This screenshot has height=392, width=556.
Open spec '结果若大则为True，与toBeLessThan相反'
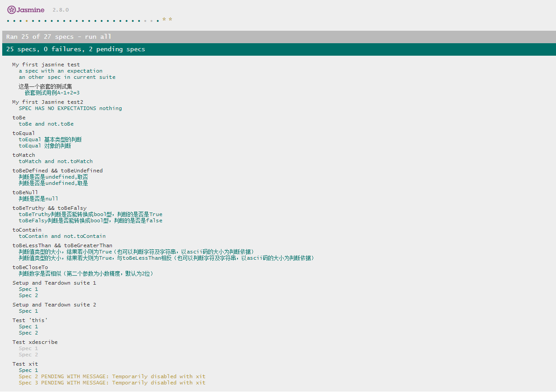pyautogui.click(x=168, y=258)
